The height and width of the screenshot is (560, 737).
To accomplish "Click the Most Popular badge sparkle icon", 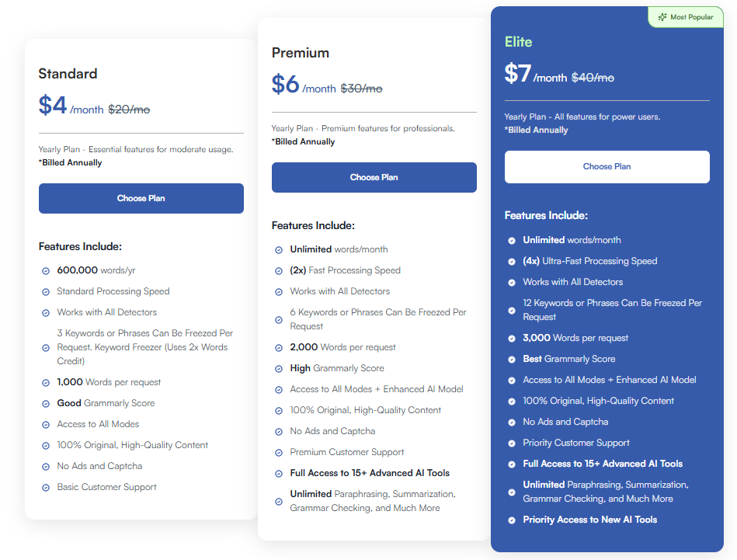I will 662,17.
